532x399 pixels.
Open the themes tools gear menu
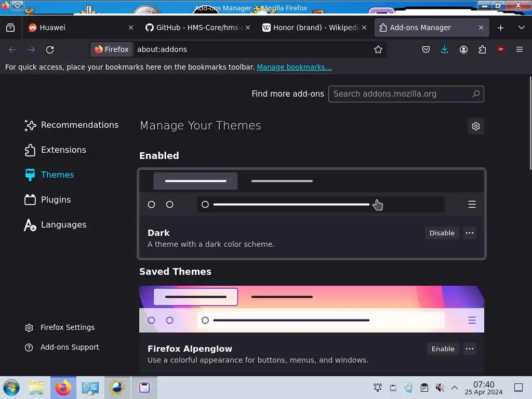click(x=476, y=126)
